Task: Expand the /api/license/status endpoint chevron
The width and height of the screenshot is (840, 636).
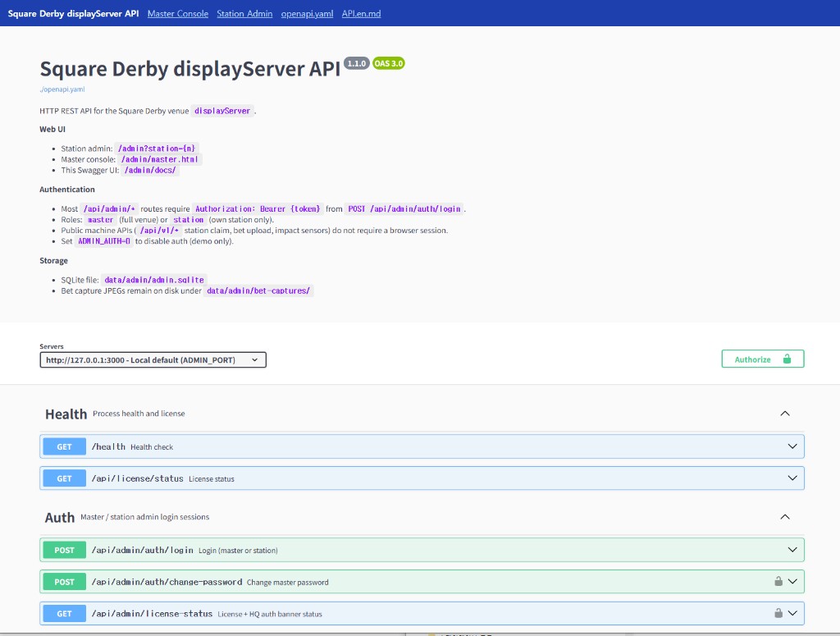Action: click(792, 478)
